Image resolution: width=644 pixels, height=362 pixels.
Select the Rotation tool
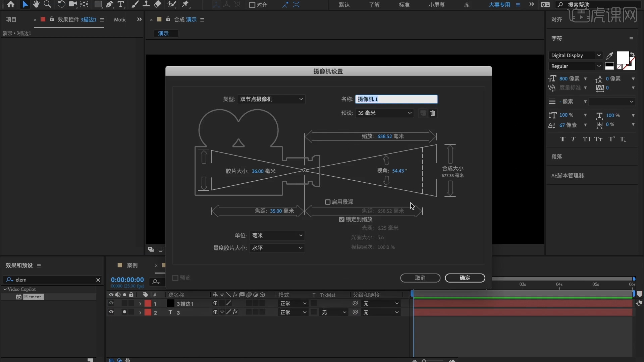click(61, 4)
